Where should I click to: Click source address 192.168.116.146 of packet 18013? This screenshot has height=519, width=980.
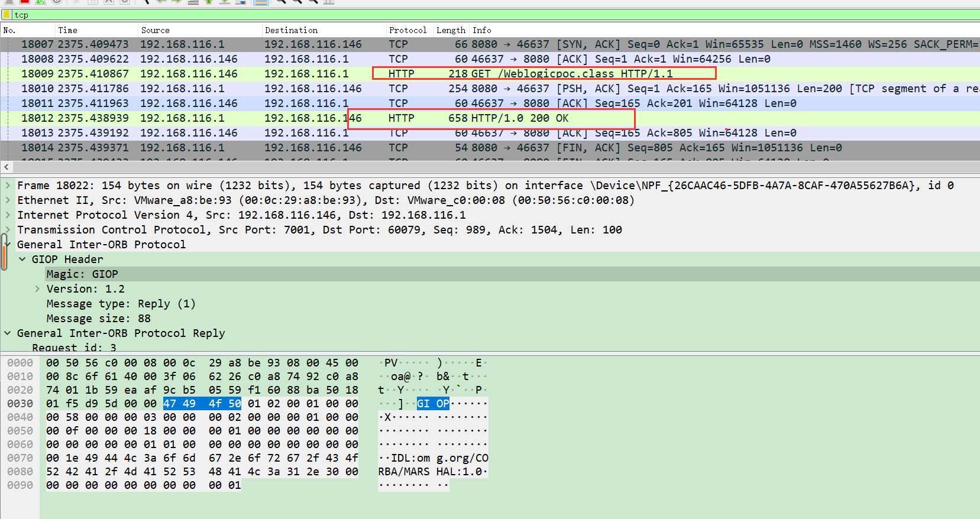coord(189,133)
